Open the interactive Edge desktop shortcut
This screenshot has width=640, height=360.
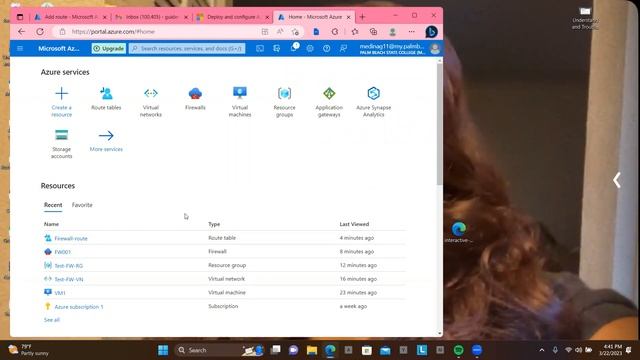[459, 233]
